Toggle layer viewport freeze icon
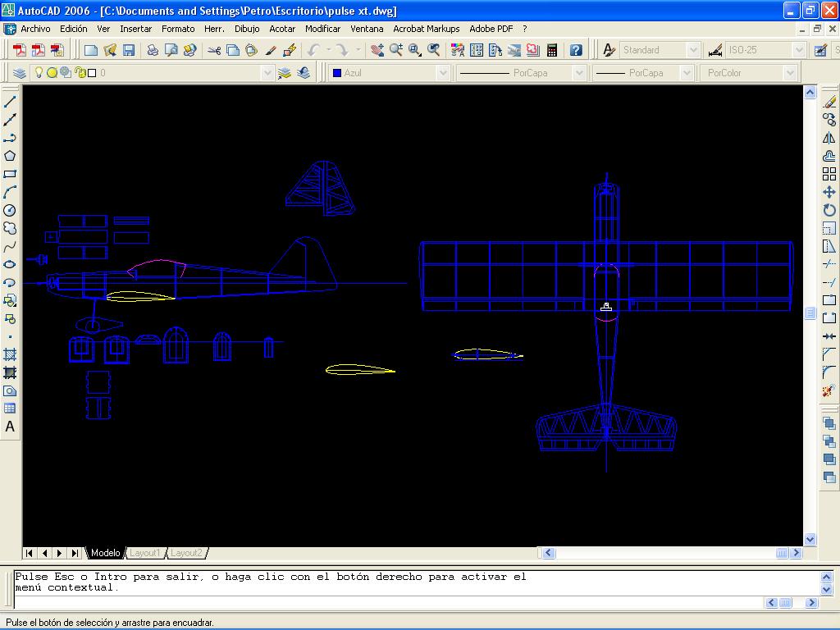 (x=66, y=72)
